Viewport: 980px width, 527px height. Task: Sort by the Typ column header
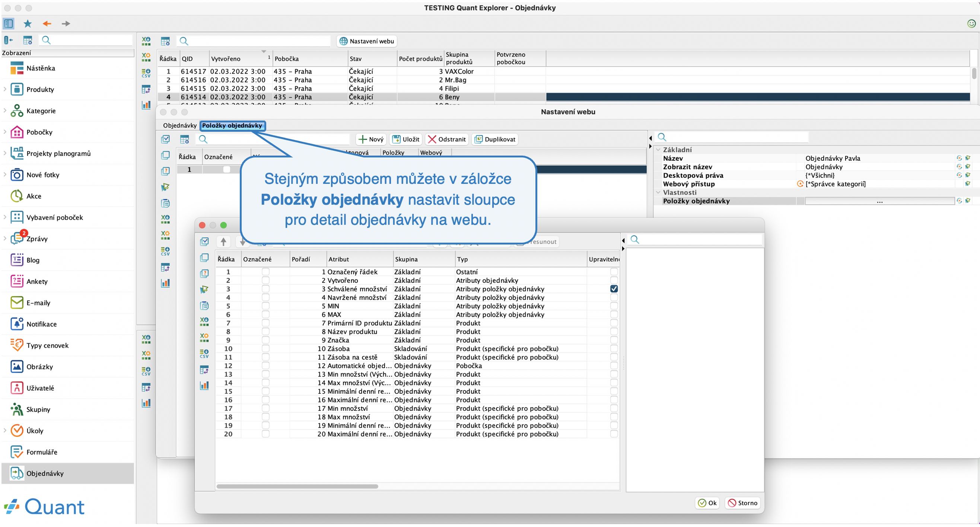pos(521,259)
